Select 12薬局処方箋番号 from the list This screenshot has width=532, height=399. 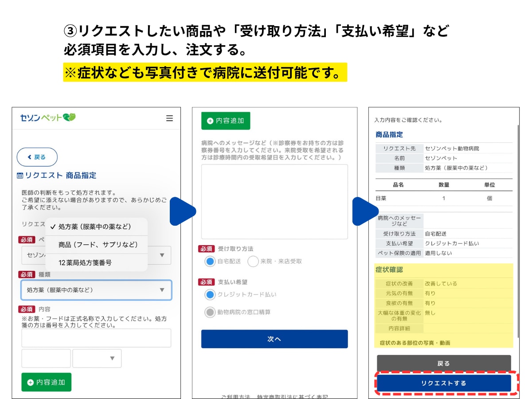pyautogui.click(x=85, y=263)
